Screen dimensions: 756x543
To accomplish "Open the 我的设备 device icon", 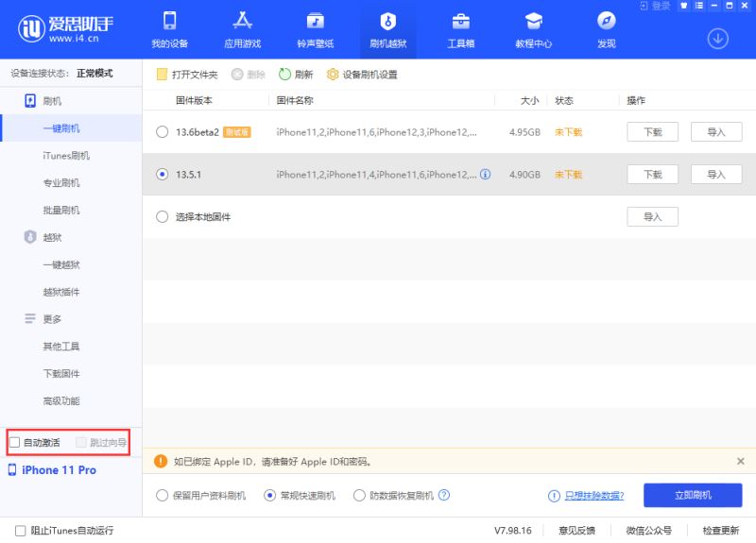I will (169, 21).
